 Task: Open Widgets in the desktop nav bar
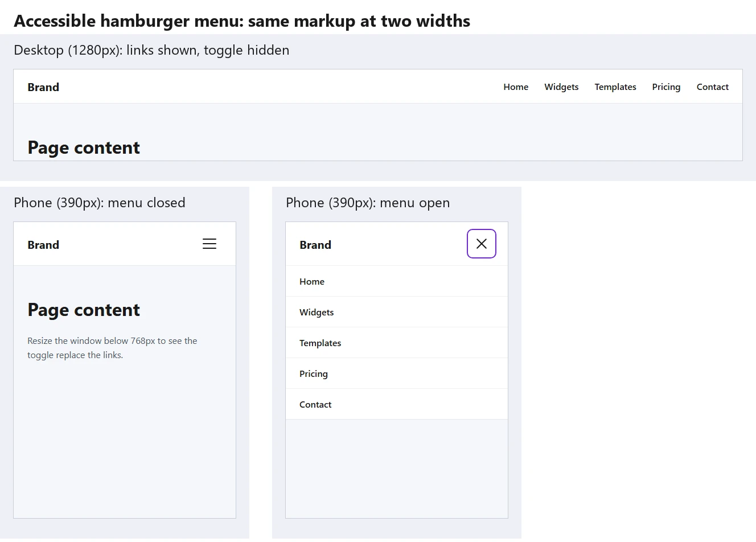(x=561, y=87)
